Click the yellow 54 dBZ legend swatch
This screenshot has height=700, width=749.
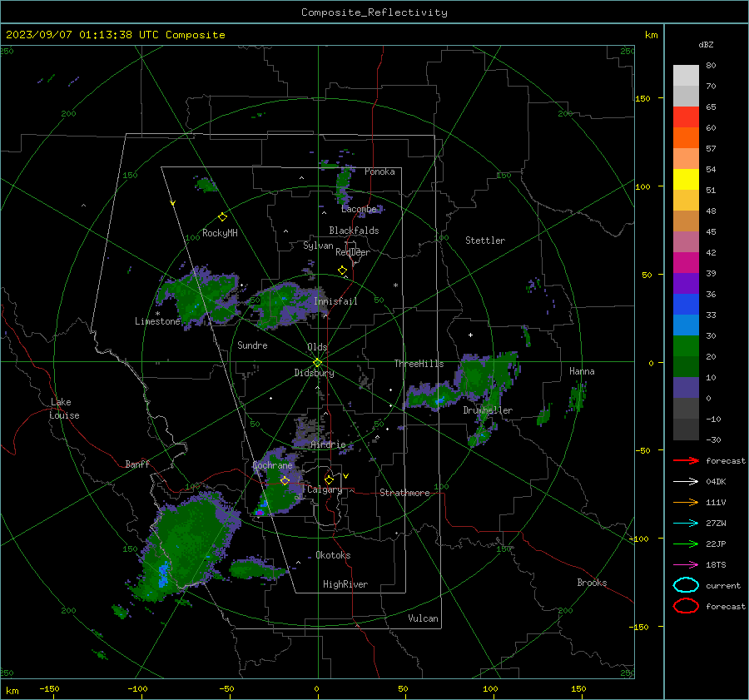(x=686, y=179)
